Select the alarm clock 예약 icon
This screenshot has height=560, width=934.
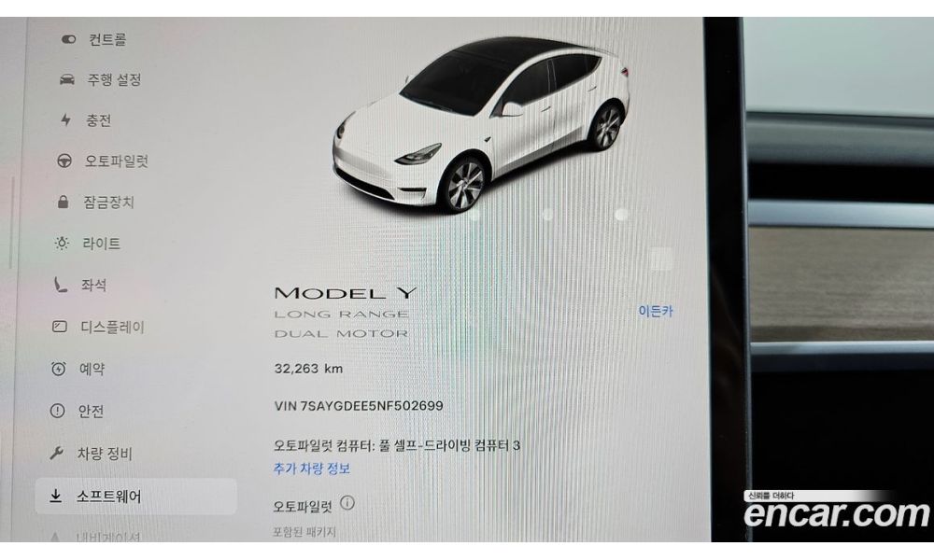click(x=58, y=369)
